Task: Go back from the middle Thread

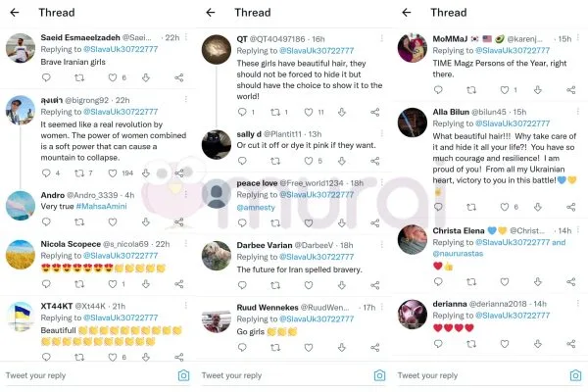Action: [211, 13]
